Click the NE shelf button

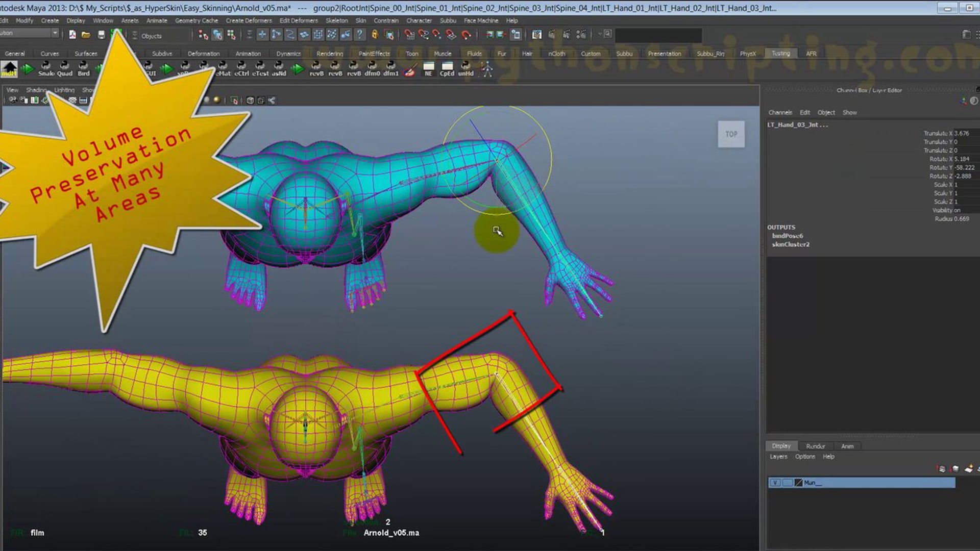[429, 68]
